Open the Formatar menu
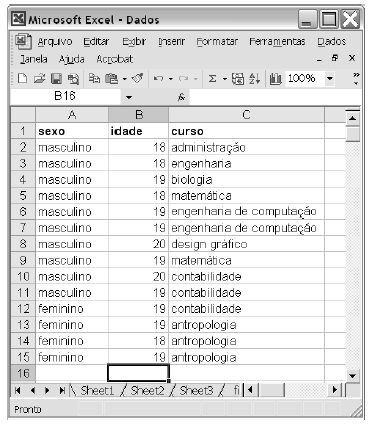 [x=217, y=42]
